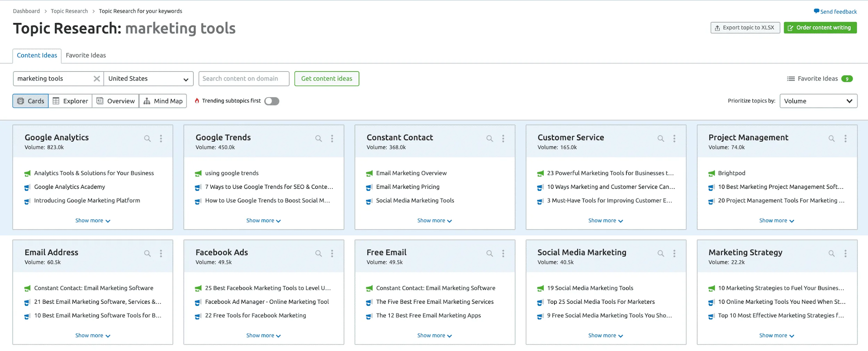
Task: Click the megaphone icon beside 'using google trends'
Action: click(198, 173)
